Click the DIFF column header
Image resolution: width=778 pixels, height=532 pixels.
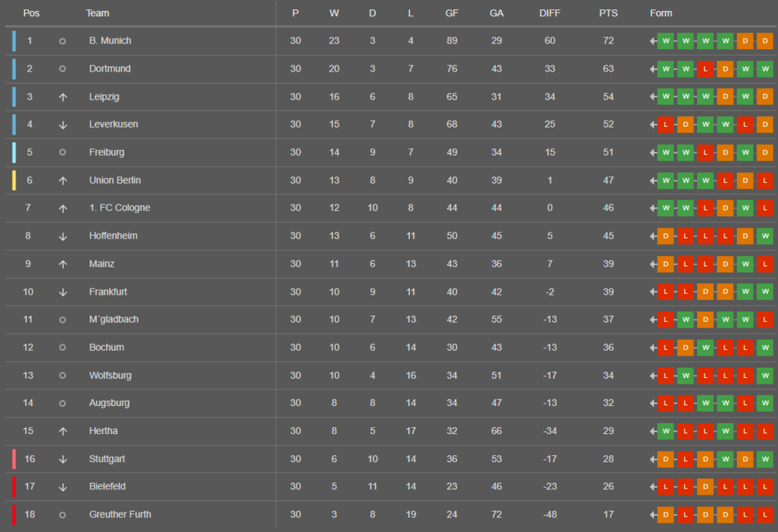tap(550, 13)
